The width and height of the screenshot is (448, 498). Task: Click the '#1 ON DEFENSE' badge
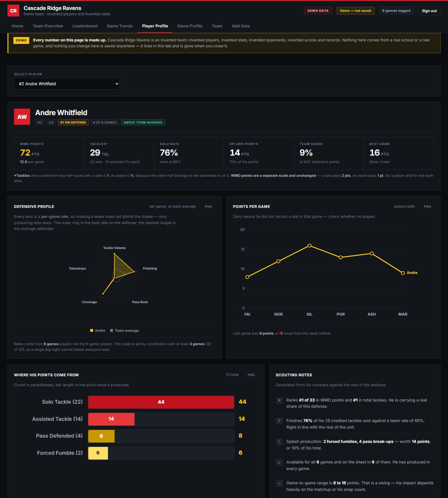click(x=73, y=122)
